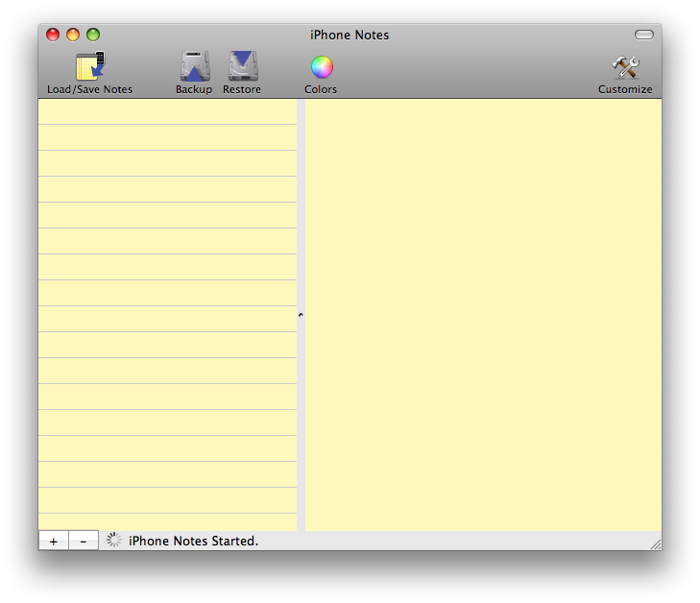Open the Load/Save Notes tool
This screenshot has height=603, width=700.
89,67
